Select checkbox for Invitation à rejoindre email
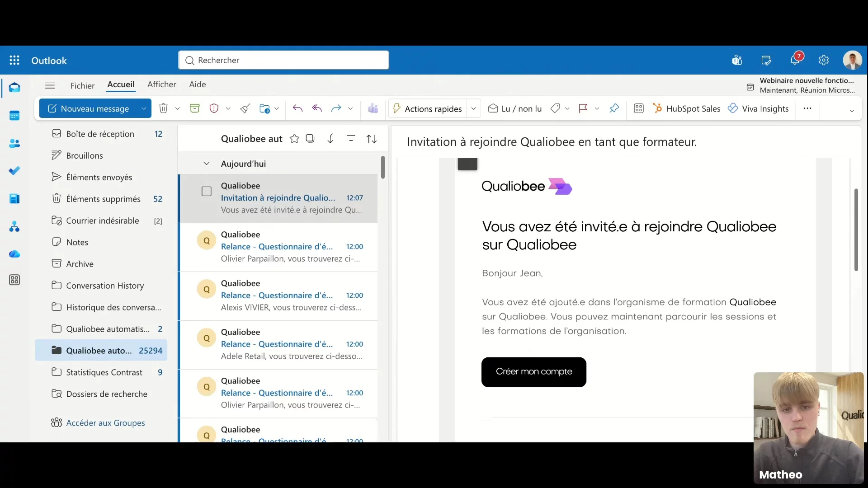The image size is (868, 488). click(x=207, y=192)
